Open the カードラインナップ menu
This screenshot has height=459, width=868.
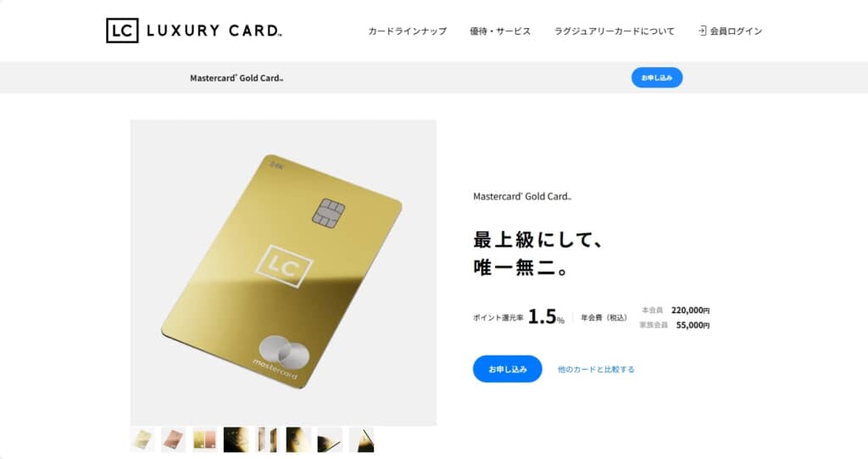(408, 31)
